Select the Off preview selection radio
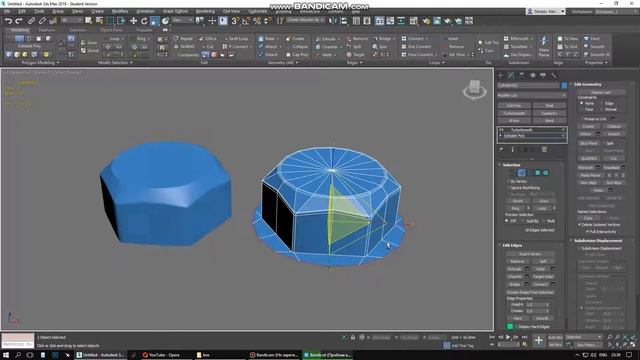The width and height of the screenshot is (640, 360). click(x=507, y=221)
